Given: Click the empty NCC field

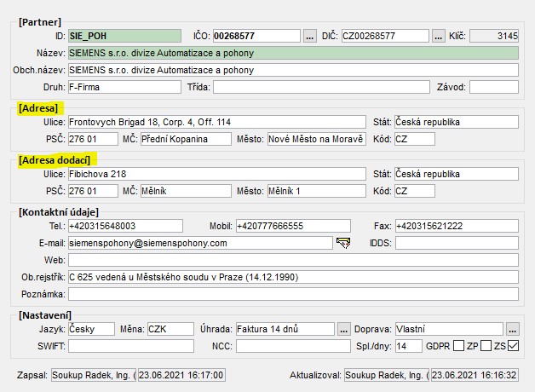Looking at the screenshot, I should 293,346.
